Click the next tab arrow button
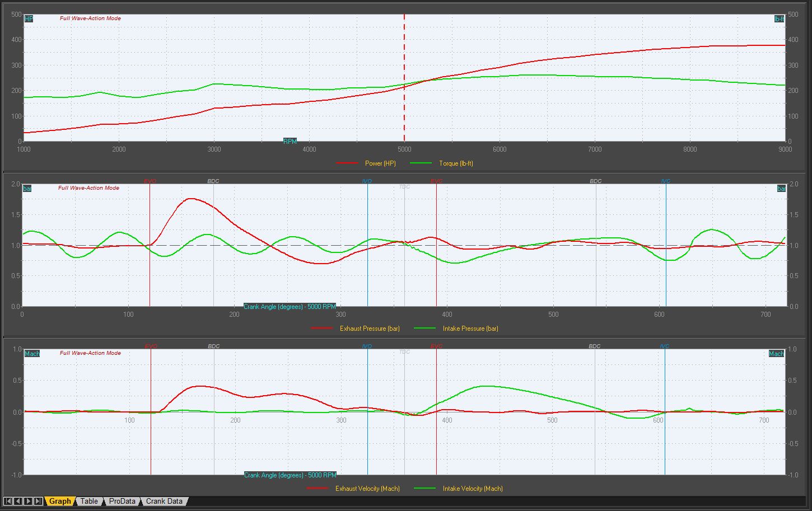Viewport: 812px width, 511px height. click(28, 501)
